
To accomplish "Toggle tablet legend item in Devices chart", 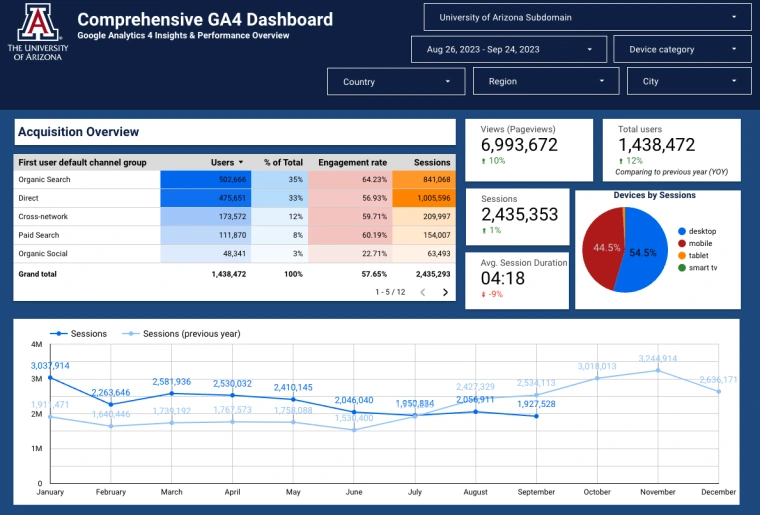I will tap(693, 255).
